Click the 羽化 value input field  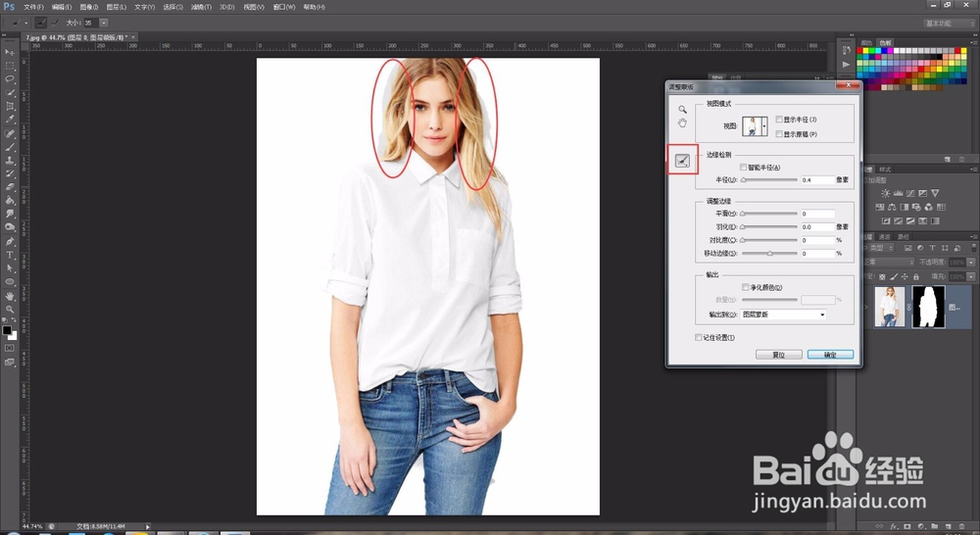817,227
